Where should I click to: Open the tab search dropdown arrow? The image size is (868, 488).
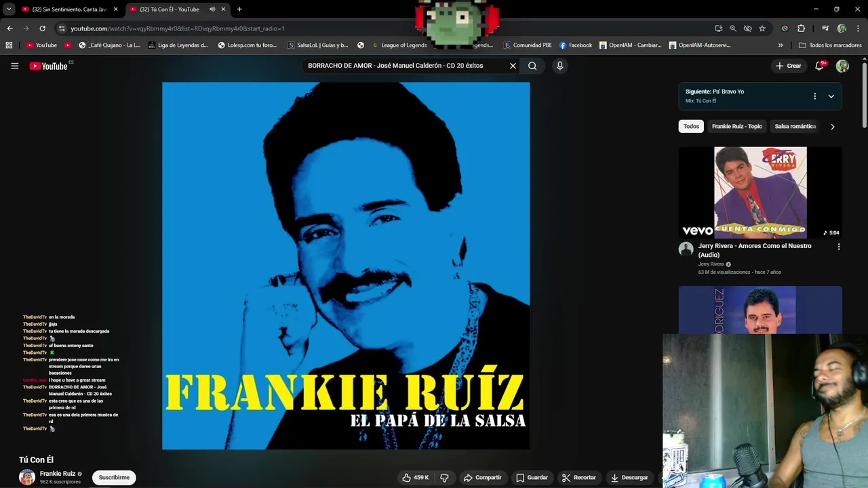click(9, 9)
